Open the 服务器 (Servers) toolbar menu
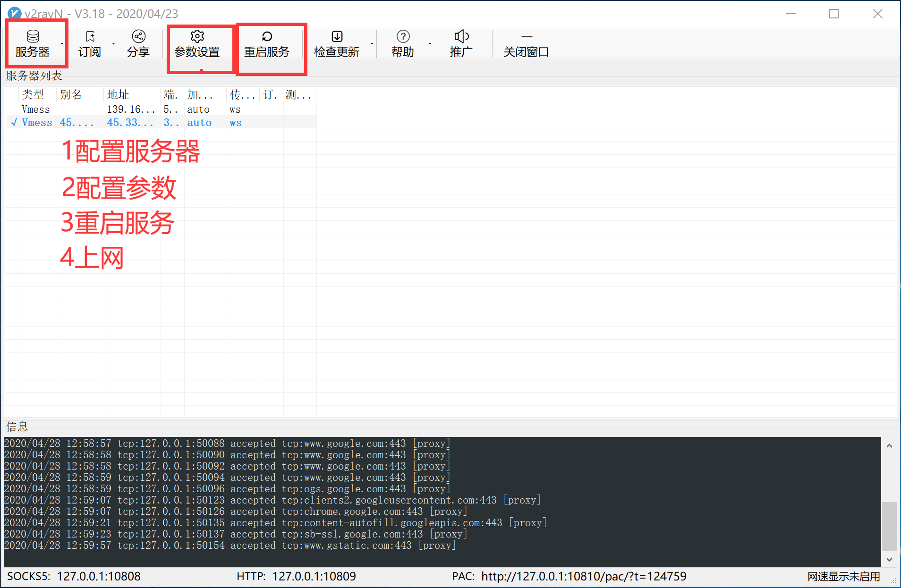Image resolution: width=901 pixels, height=588 pixels. pyautogui.click(x=33, y=44)
